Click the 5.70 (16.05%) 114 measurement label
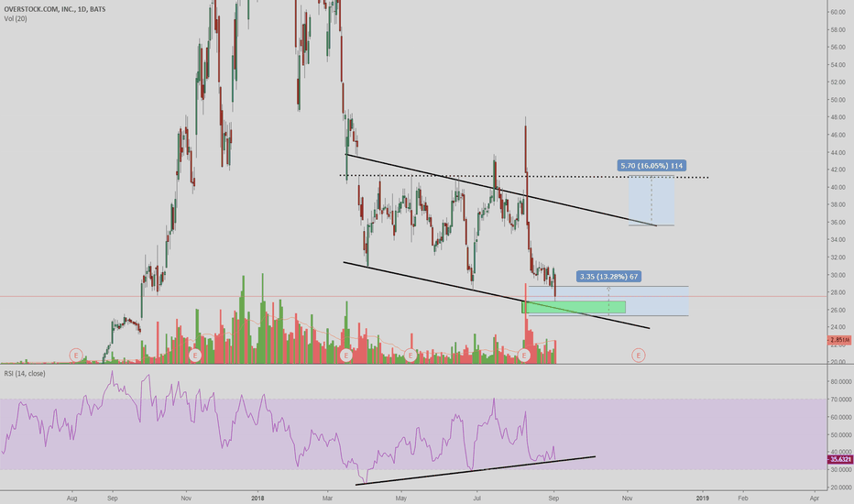The width and height of the screenshot is (854, 504). click(651, 166)
